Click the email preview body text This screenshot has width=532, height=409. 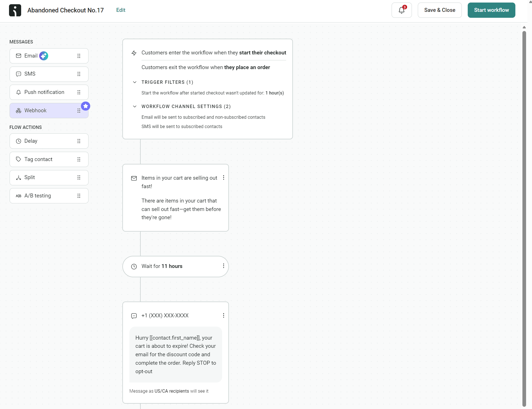(181, 209)
